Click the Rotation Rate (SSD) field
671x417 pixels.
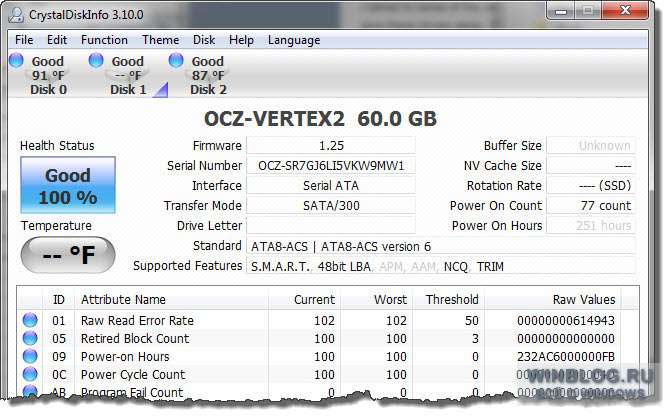pos(591,186)
